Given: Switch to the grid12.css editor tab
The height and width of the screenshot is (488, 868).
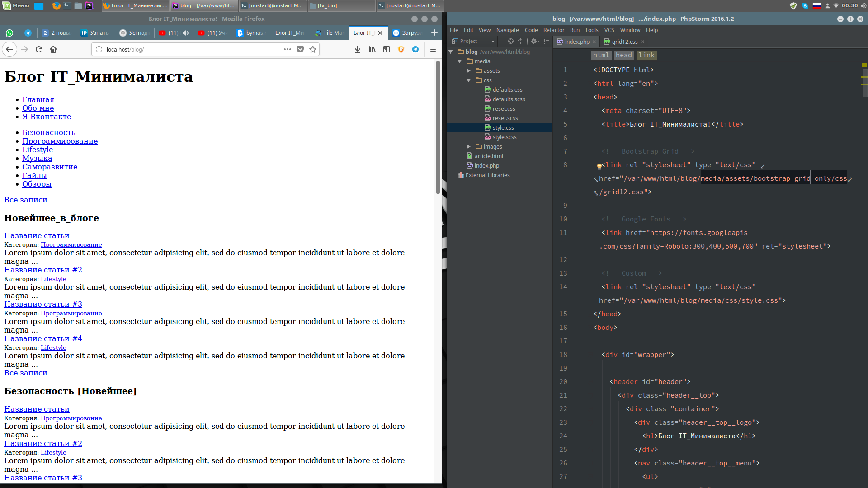Looking at the screenshot, I should [624, 42].
